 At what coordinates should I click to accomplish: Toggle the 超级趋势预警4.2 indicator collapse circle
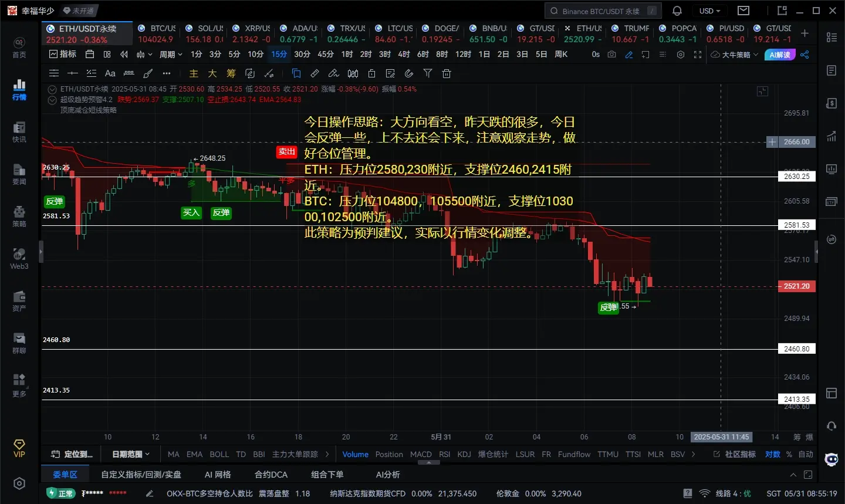pyautogui.click(x=52, y=100)
